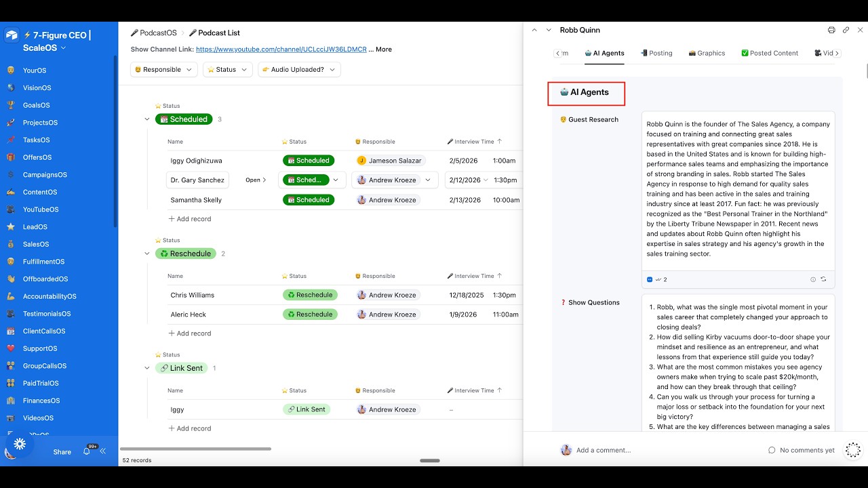Click the dotted circle AI assistant button

[853, 450]
